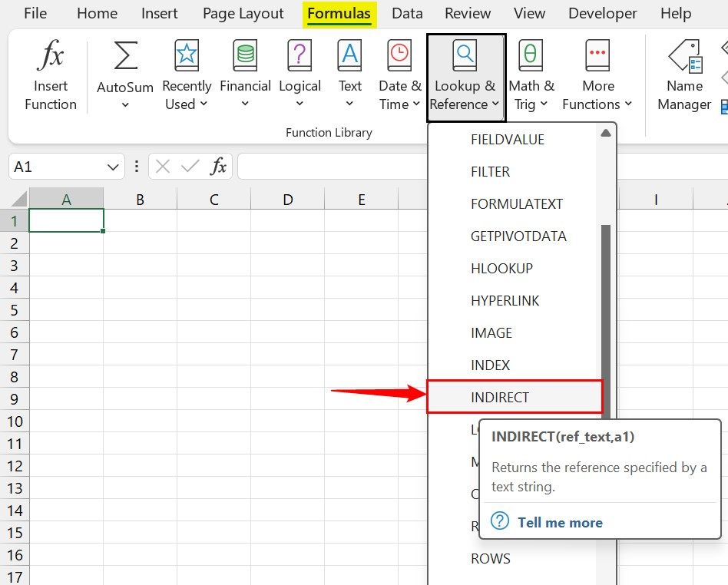
Task: Open the Text functions book icon
Action: pos(349,55)
